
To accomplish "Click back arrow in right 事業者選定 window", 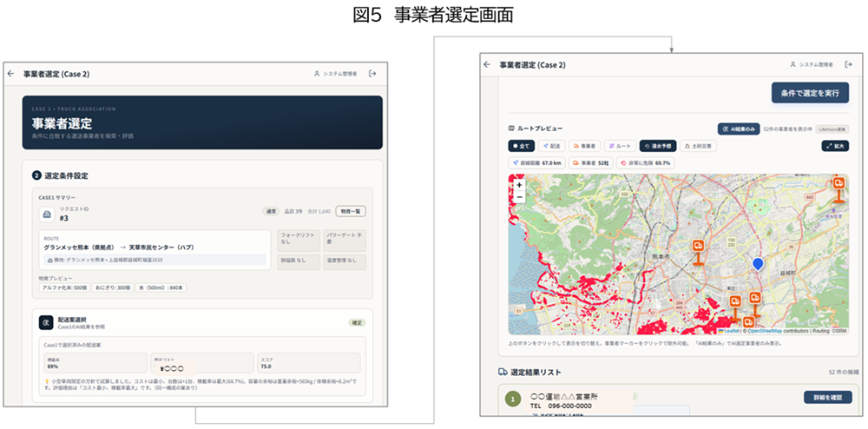I will [488, 64].
